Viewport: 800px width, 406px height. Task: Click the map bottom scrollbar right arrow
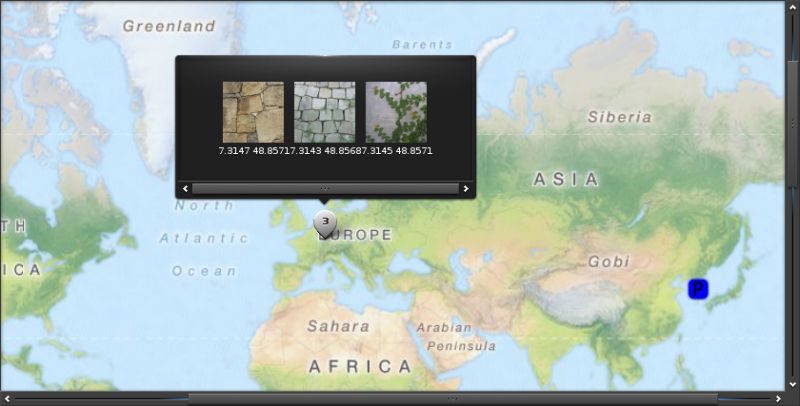point(778,399)
